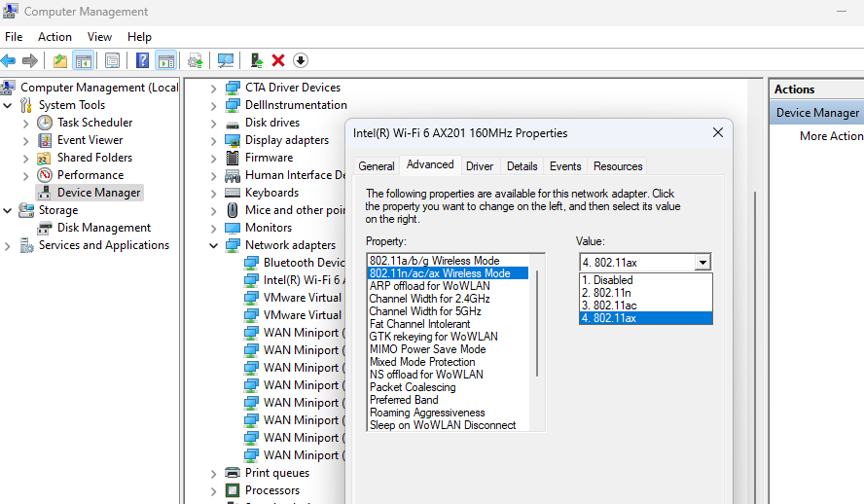
Task: Collapse the Network adapters category
Action: (214, 245)
